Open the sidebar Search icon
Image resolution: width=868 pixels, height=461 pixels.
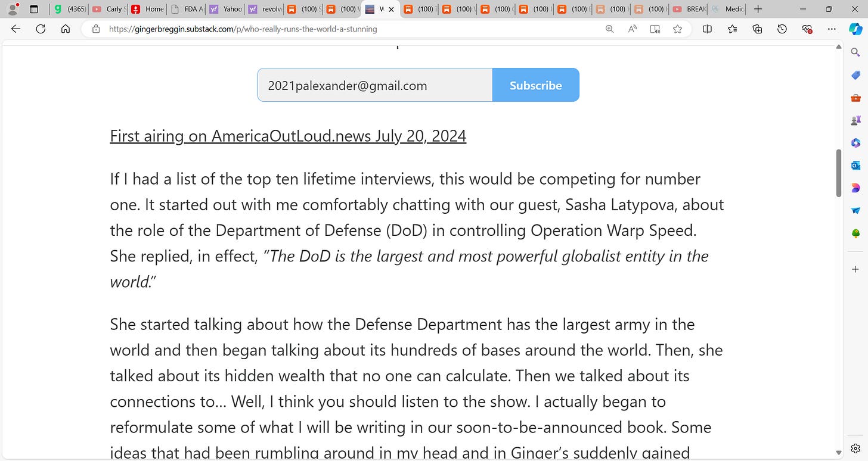(x=855, y=52)
